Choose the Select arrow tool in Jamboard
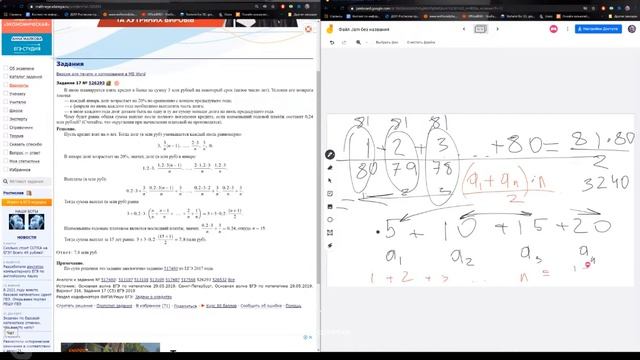The image size is (640, 360). pos(330,180)
